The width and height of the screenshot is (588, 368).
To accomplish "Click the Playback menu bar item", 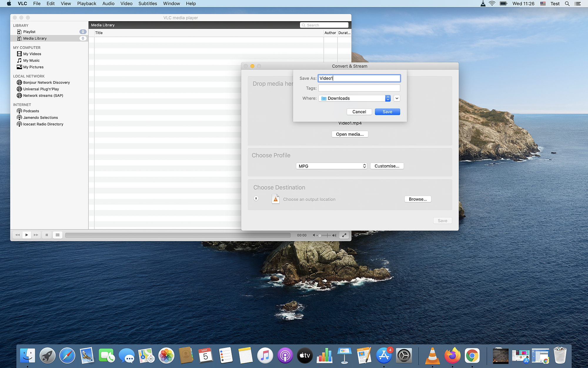I will pos(87,4).
